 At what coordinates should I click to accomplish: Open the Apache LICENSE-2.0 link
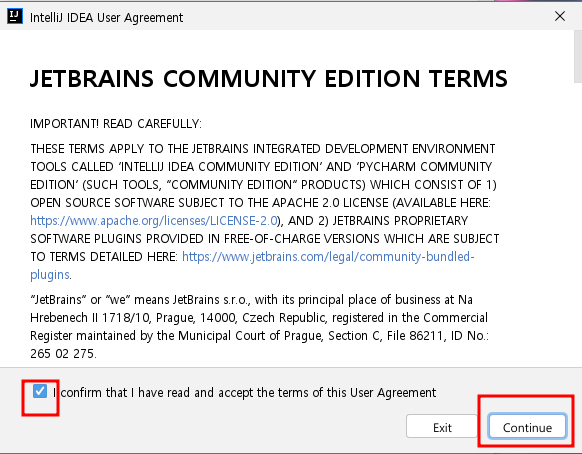154,221
